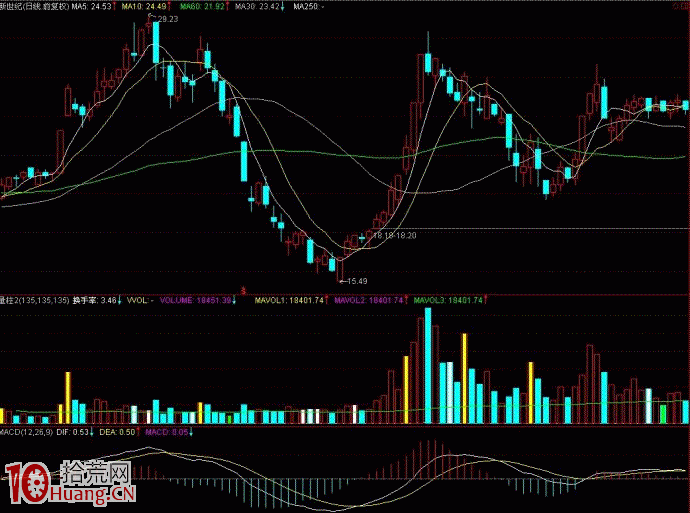Click the 18.18-18.20 gap price label
Image resolution: width=690 pixels, height=513 pixels.
pyautogui.click(x=394, y=236)
